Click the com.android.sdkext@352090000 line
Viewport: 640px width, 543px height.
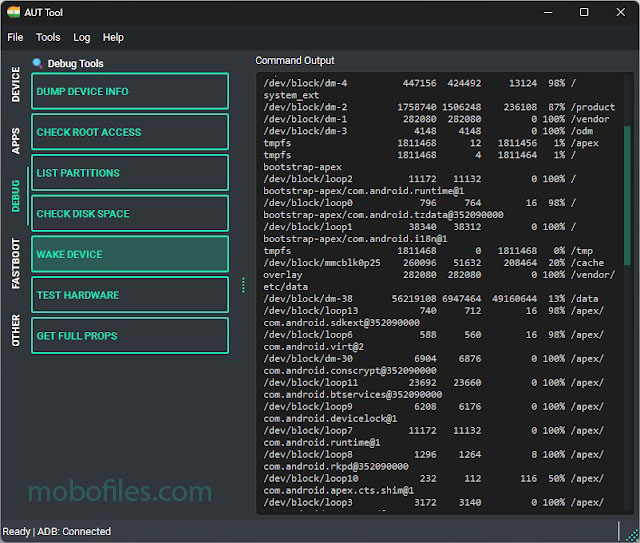tap(341, 323)
